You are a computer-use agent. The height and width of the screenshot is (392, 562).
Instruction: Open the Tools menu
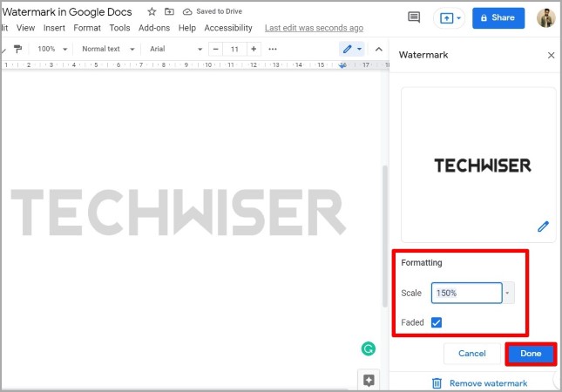(119, 28)
